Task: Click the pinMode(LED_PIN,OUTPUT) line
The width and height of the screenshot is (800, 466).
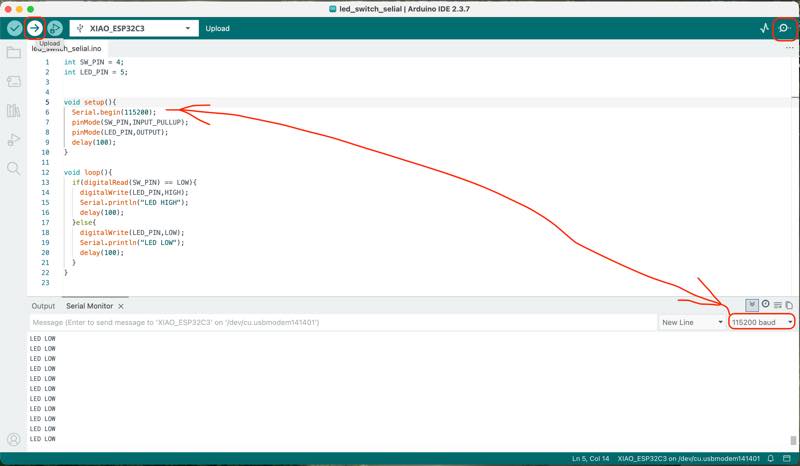Action: click(120, 132)
